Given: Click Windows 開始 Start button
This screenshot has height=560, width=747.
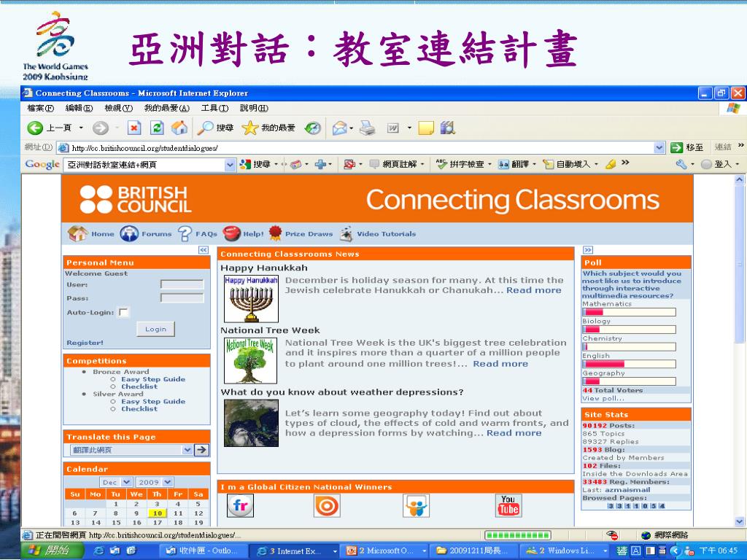Looking at the screenshot, I should pyautogui.click(x=53, y=551).
